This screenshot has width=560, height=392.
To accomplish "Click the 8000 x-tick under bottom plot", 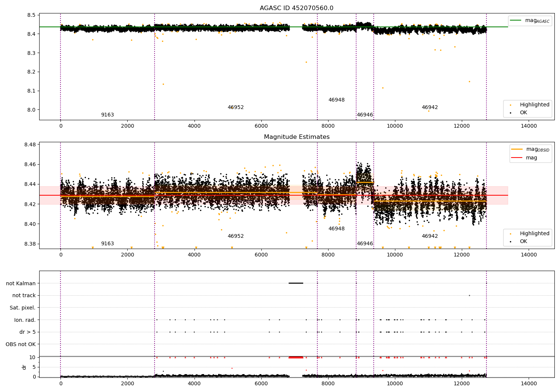I will (x=328, y=383).
